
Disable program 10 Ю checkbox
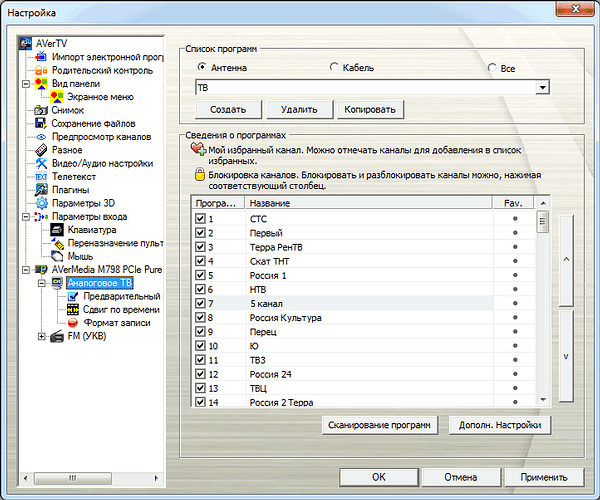coord(200,346)
